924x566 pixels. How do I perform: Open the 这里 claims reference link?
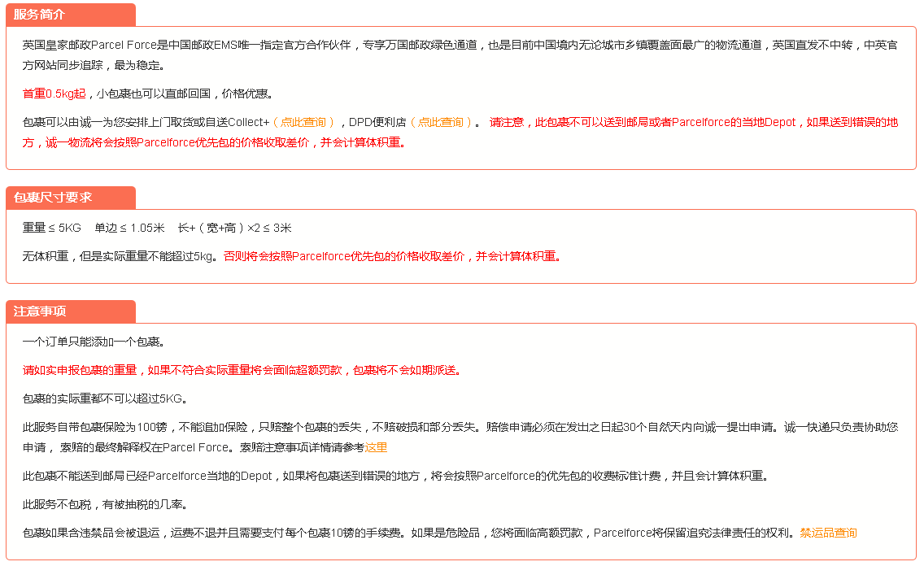376,447
